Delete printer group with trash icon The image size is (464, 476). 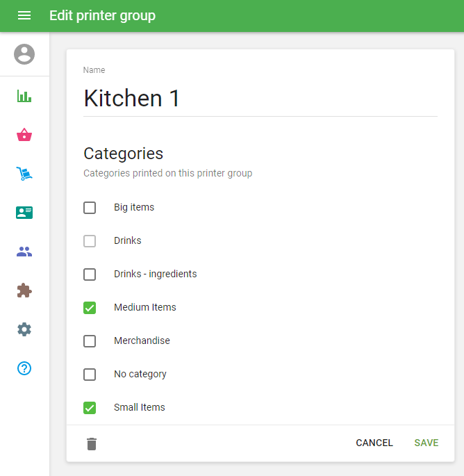coord(92,443)
